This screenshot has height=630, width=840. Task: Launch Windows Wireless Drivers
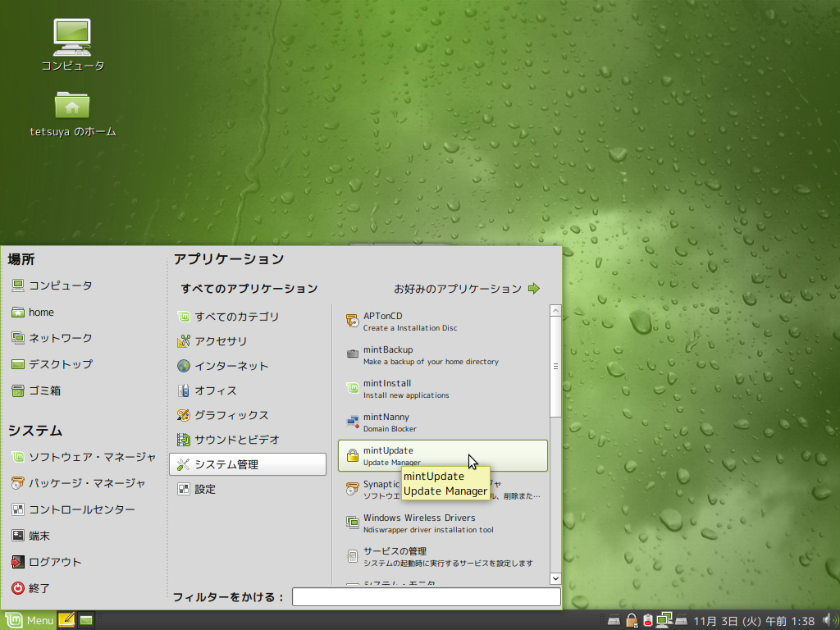point(442,523)
